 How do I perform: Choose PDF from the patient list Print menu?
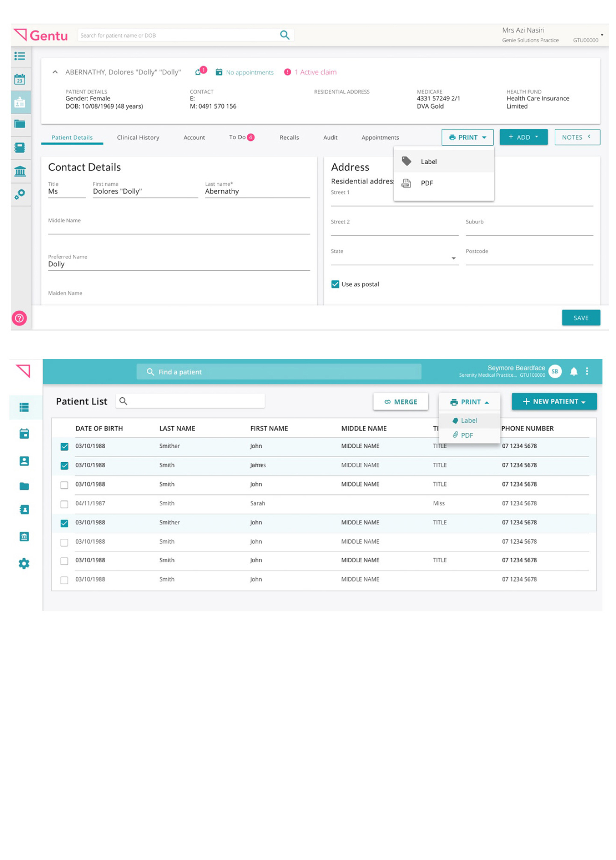466,435
